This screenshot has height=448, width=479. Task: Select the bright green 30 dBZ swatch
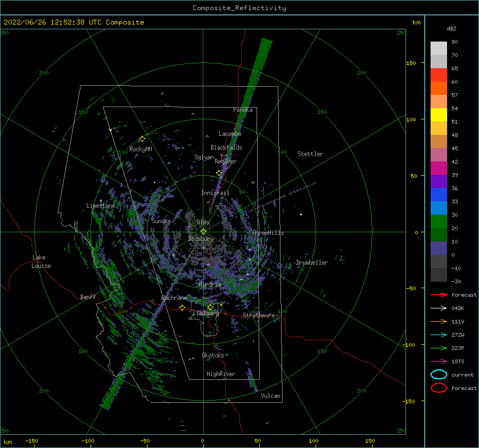tap(439, 221)
